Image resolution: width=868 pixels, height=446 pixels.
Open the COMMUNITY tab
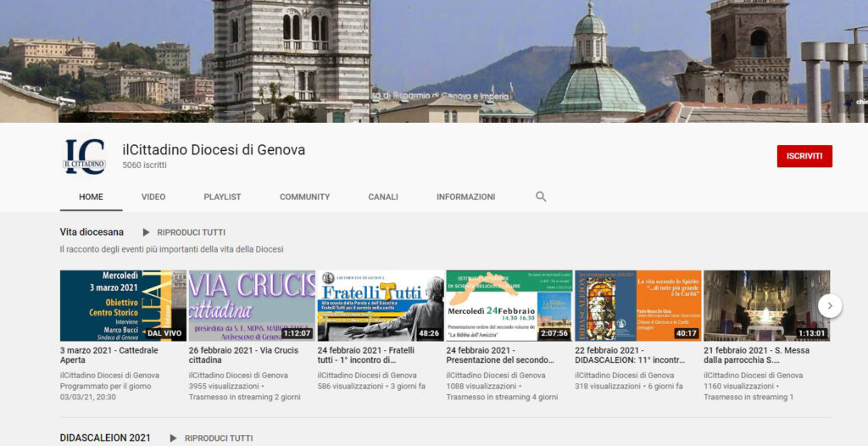(304, 197)
